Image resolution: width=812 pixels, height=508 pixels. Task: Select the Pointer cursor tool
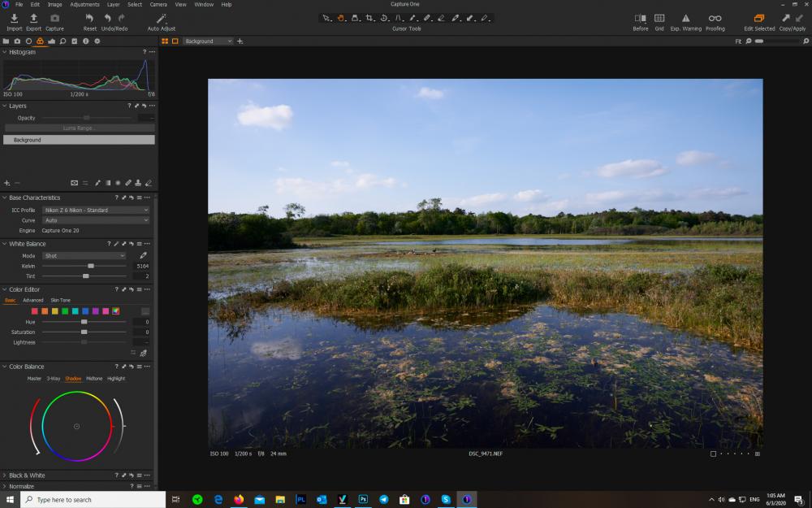(x=326, y=18)
